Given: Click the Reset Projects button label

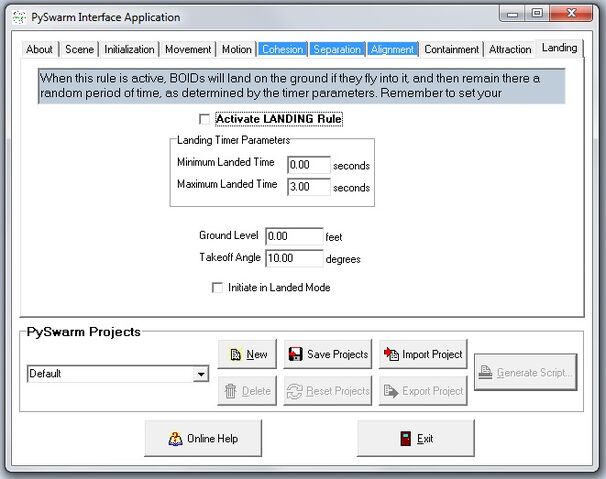Looking at the screenshot, I should [x=338, y=391].
